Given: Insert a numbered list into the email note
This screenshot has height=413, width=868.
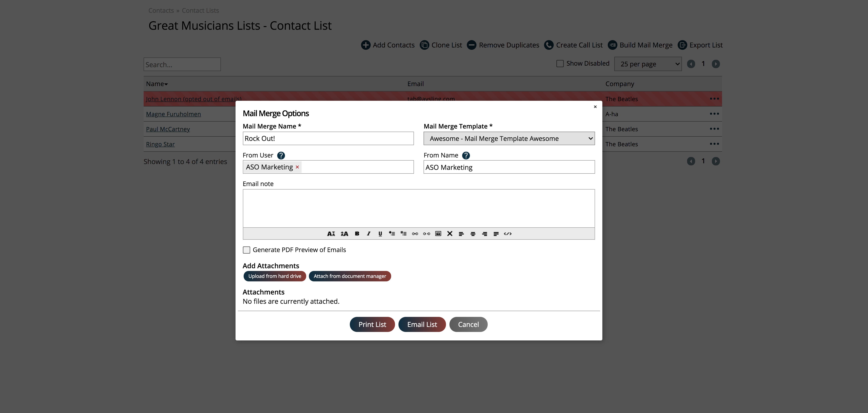Looking at the screenshot, I should [x=403, y=234].
